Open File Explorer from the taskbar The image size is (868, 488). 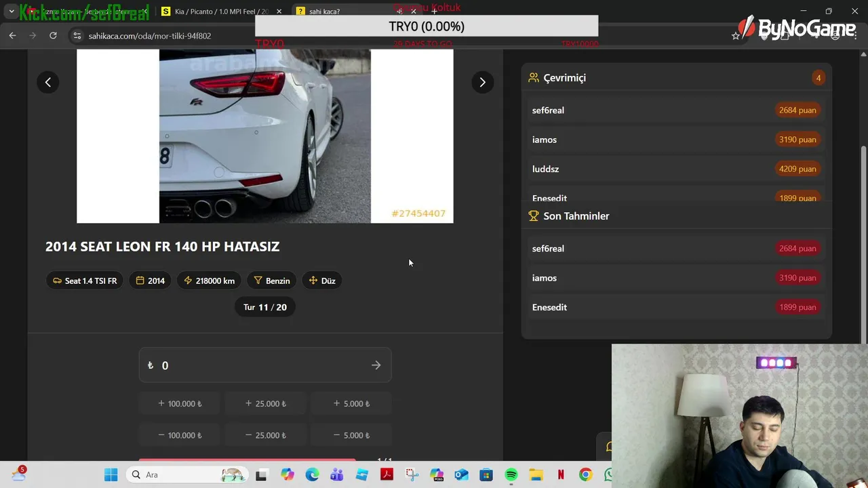click(536, 475)
